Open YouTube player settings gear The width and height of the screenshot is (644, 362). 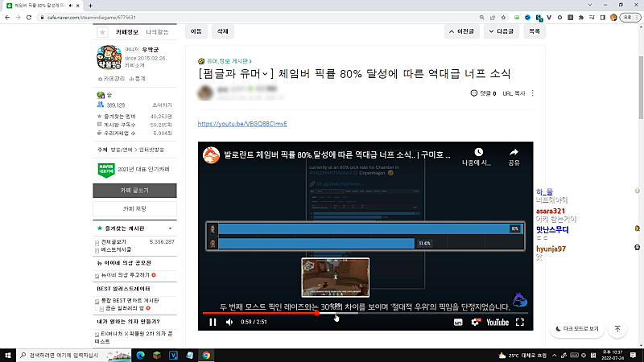(x=474, y=322)
